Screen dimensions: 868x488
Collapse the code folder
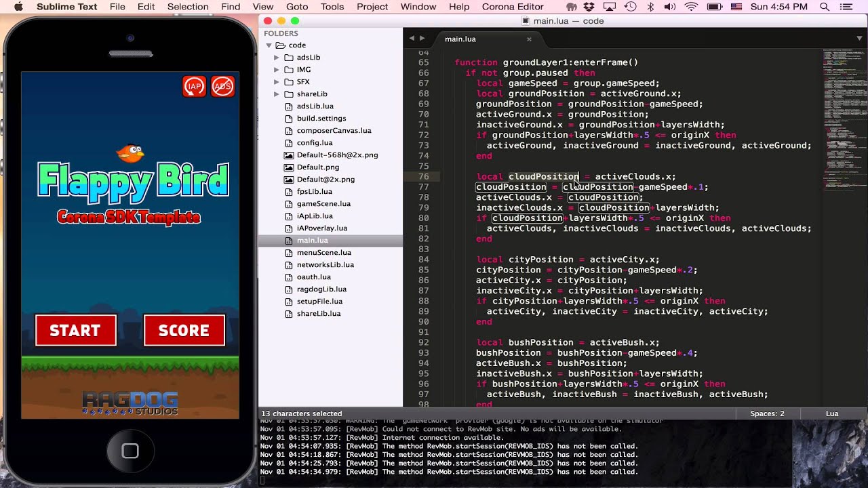click(x=269, y=45)
